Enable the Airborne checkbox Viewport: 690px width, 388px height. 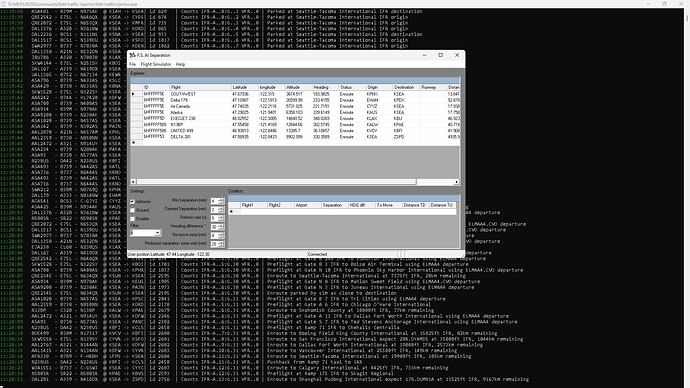(x=132, y=201)
